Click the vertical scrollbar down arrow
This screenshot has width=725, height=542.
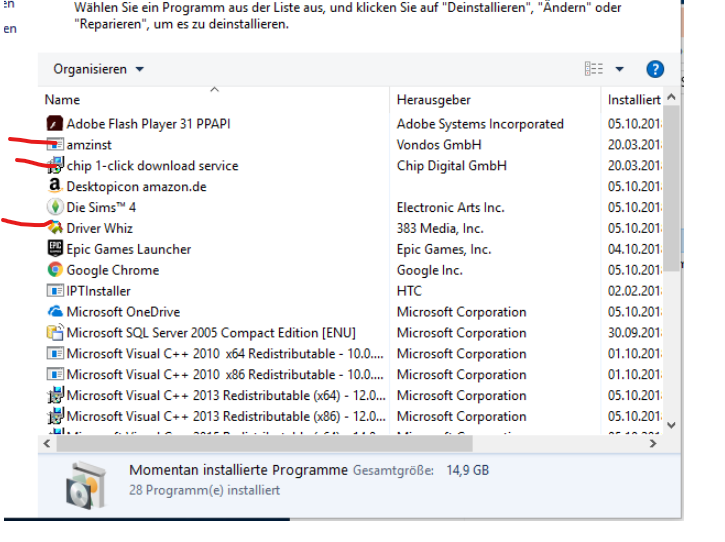671,425
